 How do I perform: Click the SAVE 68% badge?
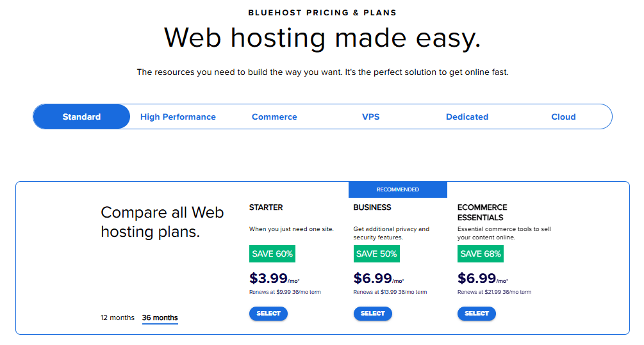(x=481, y=253)
